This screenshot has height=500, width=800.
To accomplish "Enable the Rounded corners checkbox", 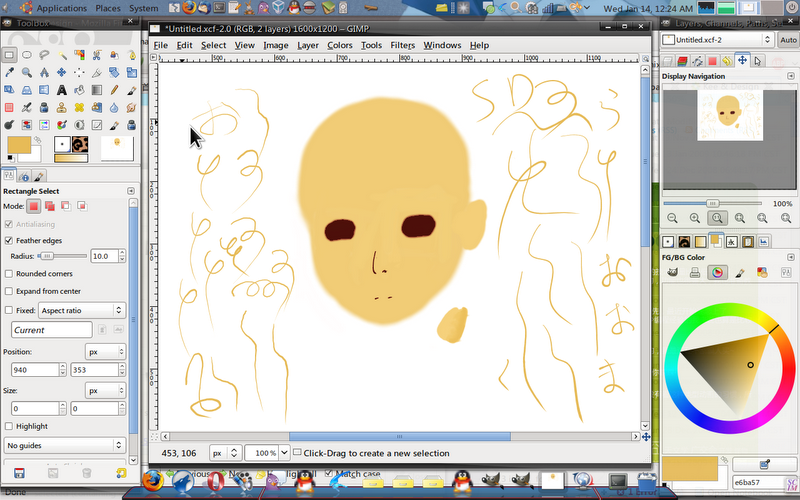I will [x=9, y=273].
